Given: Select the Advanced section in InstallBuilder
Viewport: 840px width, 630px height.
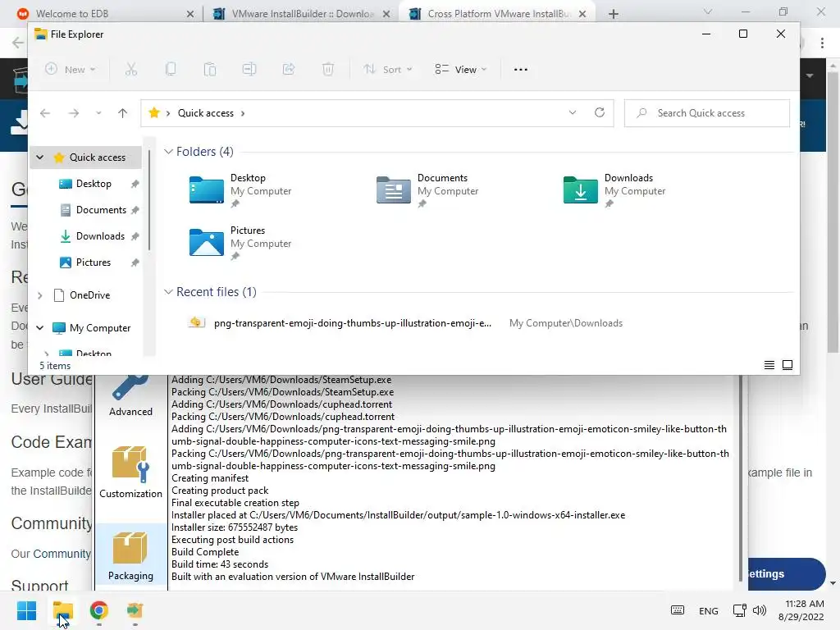Looking at the screenshot, I should coord(130,396).
